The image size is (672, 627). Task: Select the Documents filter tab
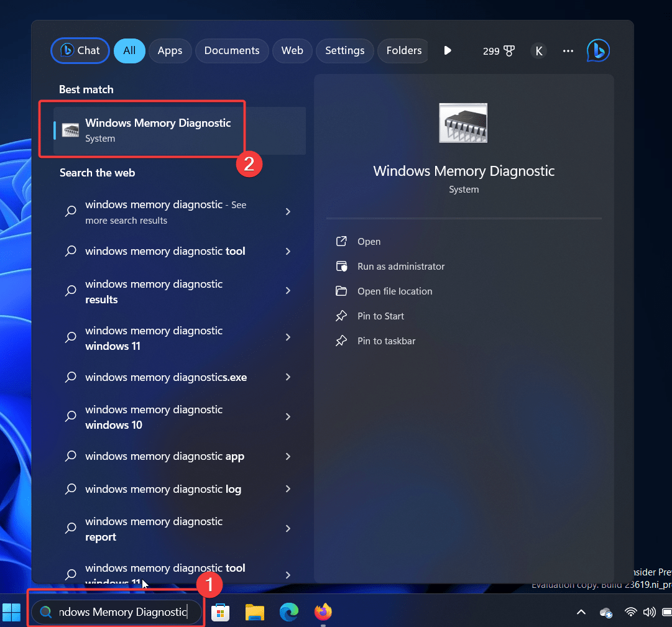tap(231, 51)
